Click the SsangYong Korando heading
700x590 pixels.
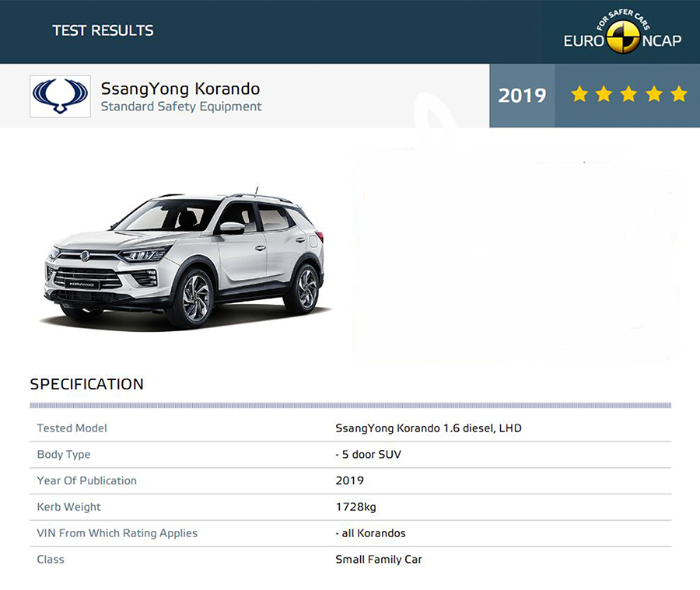(180, 89)
